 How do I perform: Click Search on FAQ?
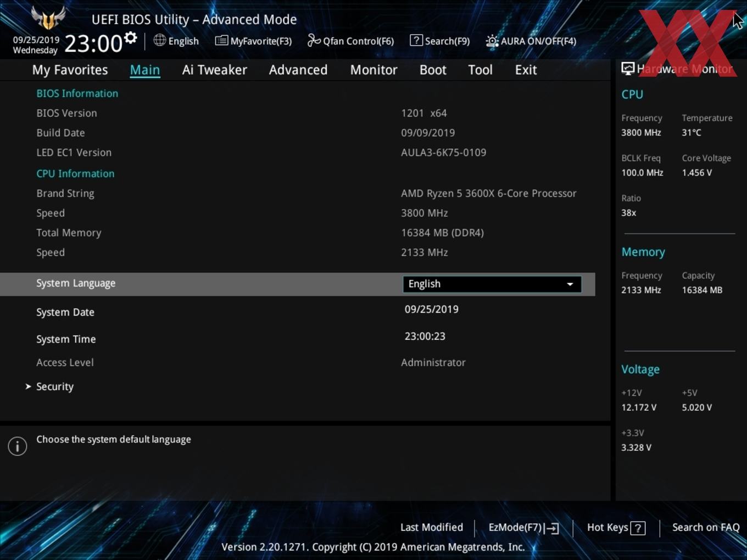point(706,528)
